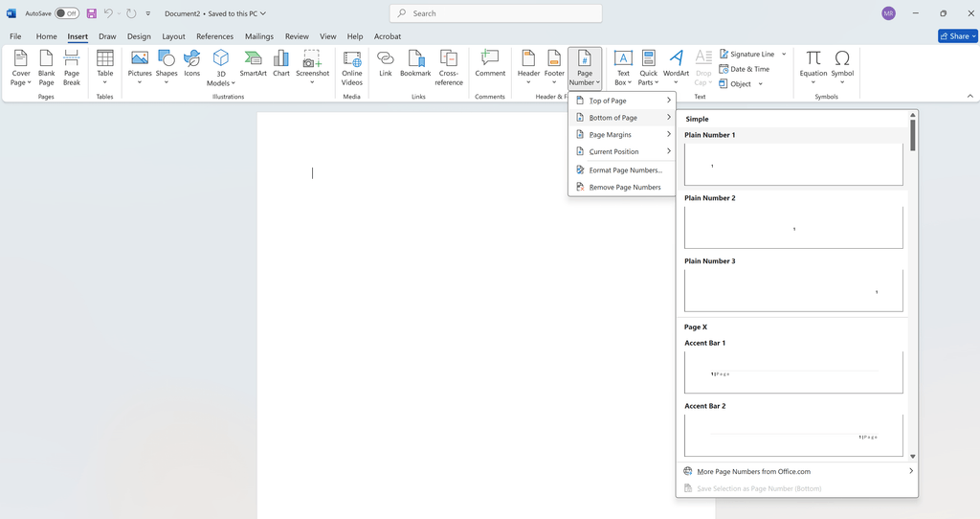Open the Header options
Image resolution: width=980 pixels, height=519 pixels.
pyautogui.click(x=528, y=68)
